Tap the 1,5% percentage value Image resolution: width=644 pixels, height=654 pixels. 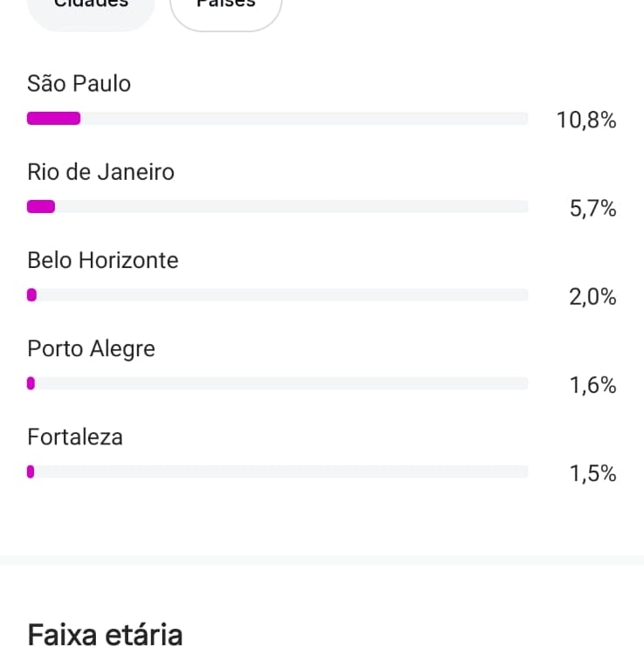(x=593, y=473)
